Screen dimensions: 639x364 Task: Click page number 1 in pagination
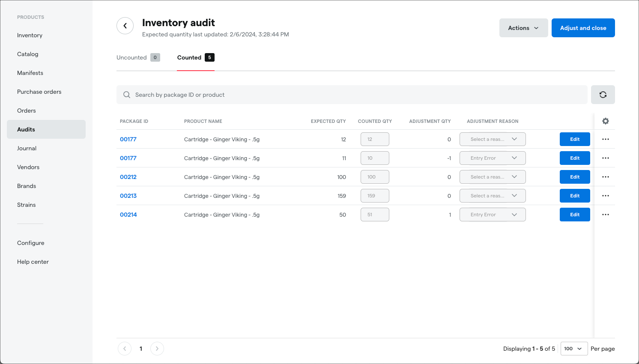(141, 349)
